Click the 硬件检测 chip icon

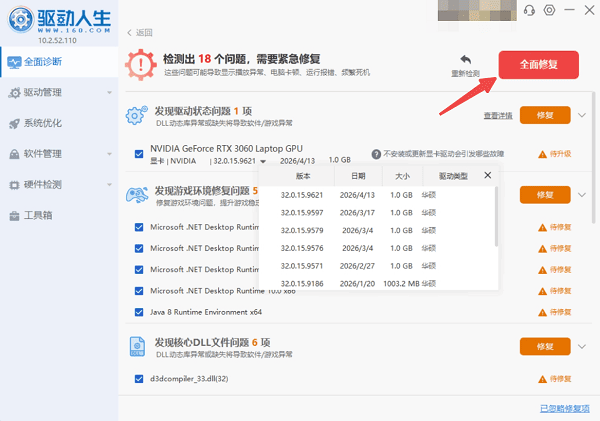coord(14,185)
